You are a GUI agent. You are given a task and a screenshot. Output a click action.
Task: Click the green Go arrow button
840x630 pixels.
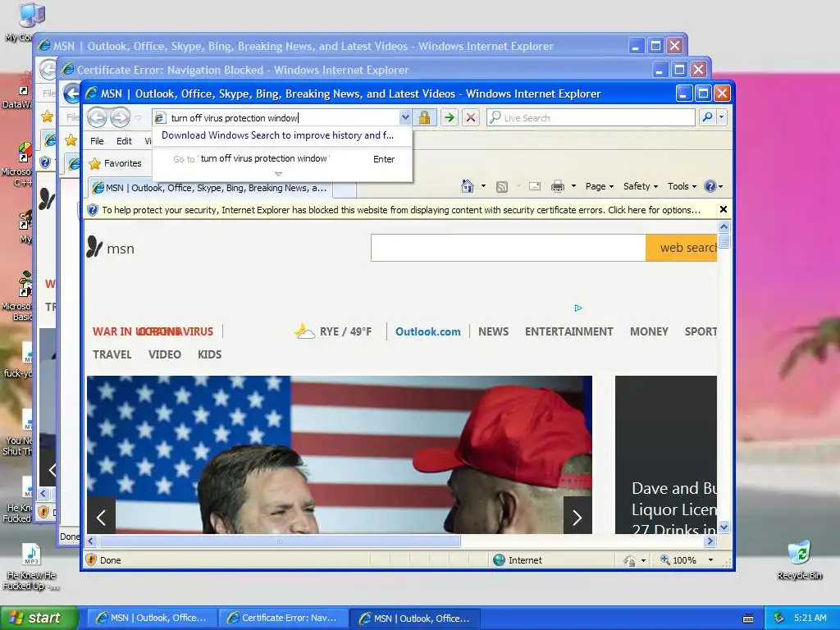click(x=450, y=117)
